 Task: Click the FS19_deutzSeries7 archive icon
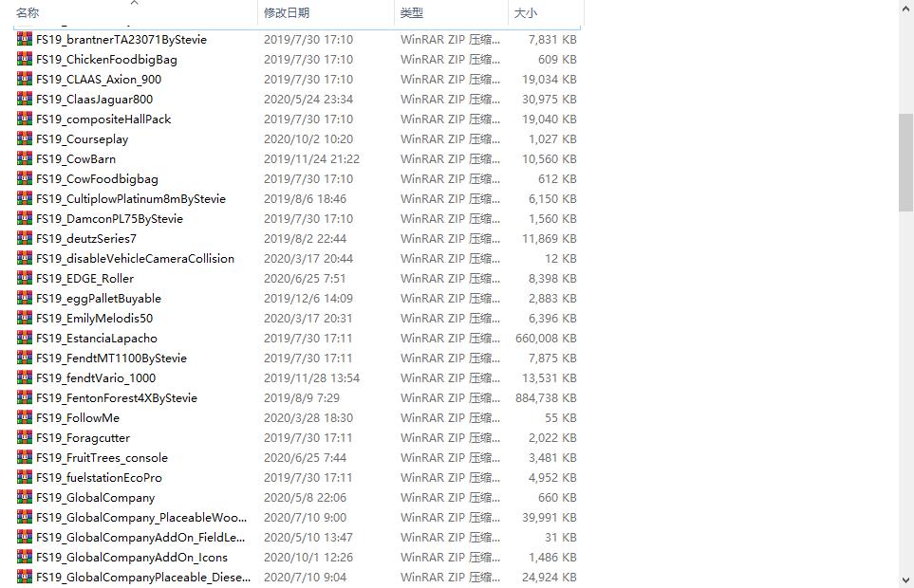pyautogui.click(x=24, y=239)
